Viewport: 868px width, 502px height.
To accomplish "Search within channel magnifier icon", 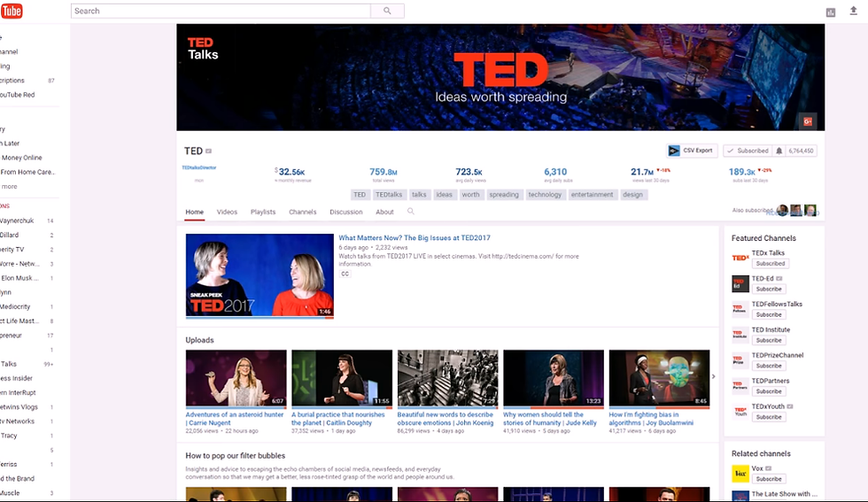I will point(410,212).
